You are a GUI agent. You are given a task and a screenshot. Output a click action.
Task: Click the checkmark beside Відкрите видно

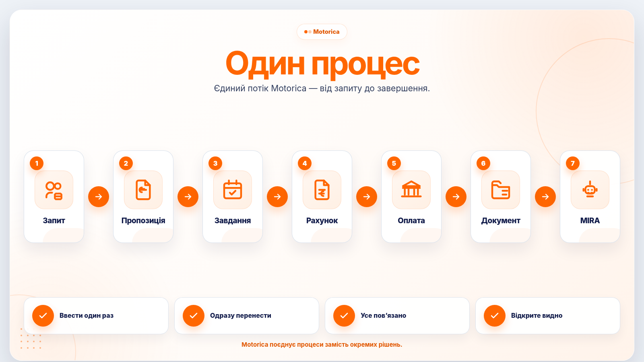click(495, 316)
